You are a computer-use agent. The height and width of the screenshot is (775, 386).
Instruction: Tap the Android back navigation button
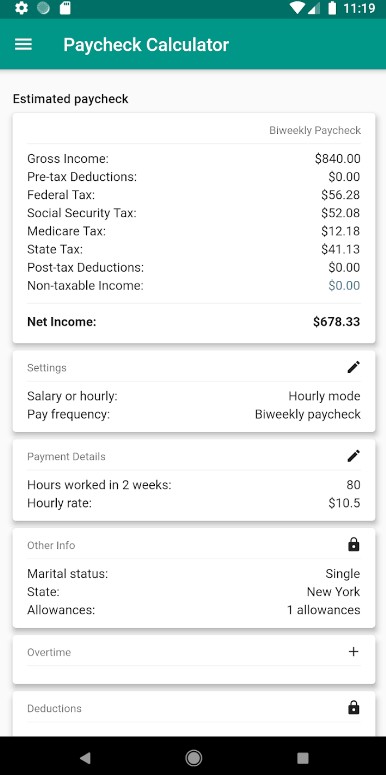(x=85, y=757)
